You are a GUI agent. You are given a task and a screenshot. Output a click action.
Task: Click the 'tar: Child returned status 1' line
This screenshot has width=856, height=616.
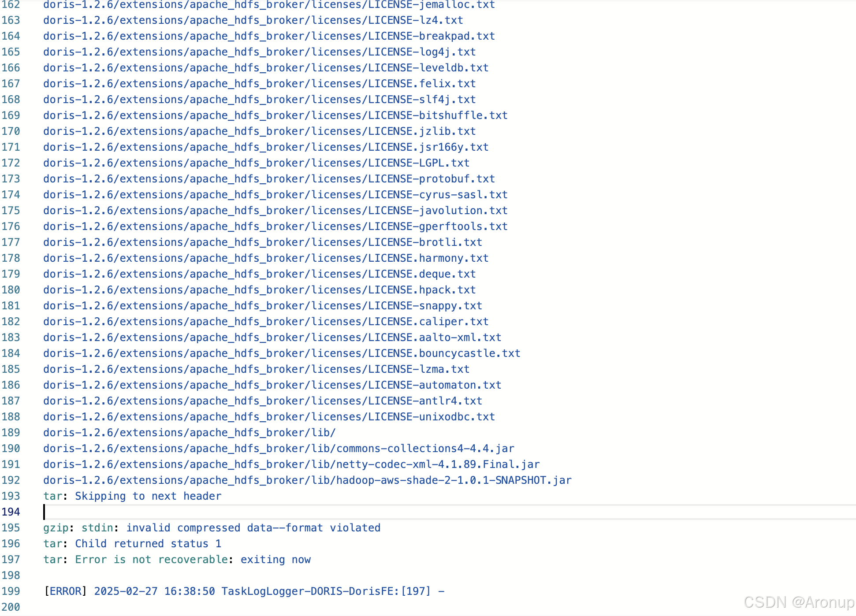click(132, 544)
